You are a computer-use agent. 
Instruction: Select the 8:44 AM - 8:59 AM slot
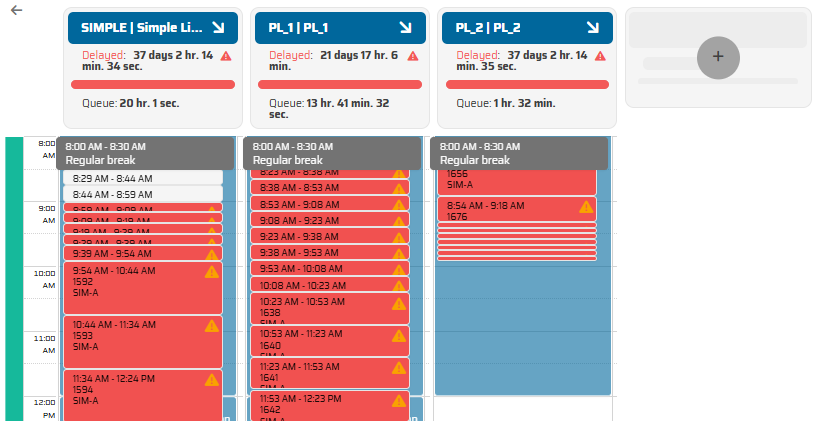pyautogui.click(x=142, y=194)
